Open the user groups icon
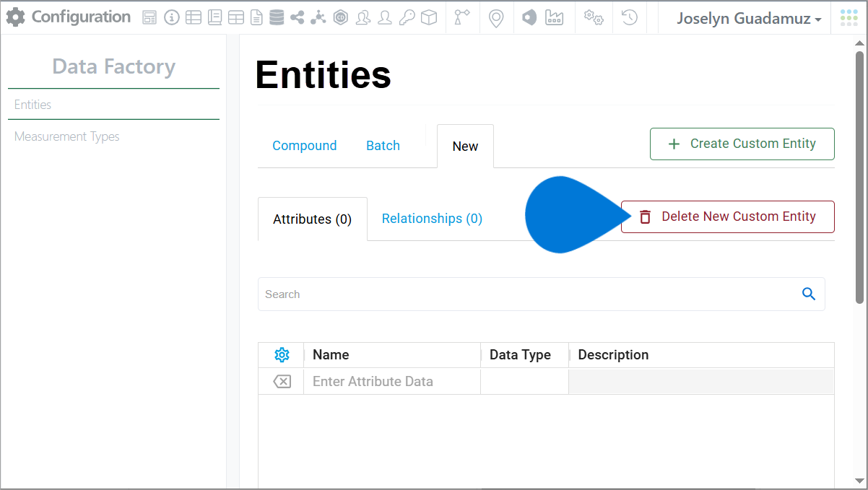The width and height of the screenshot is (868, 490). (363, 18)
